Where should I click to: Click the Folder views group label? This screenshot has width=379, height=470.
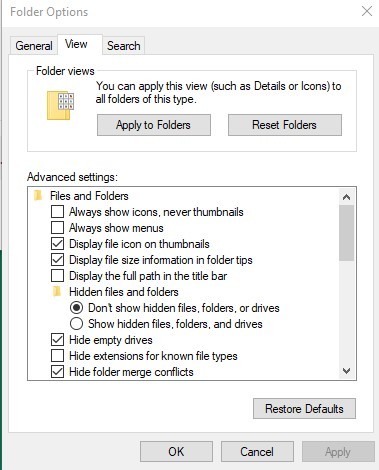click(65, 71)
